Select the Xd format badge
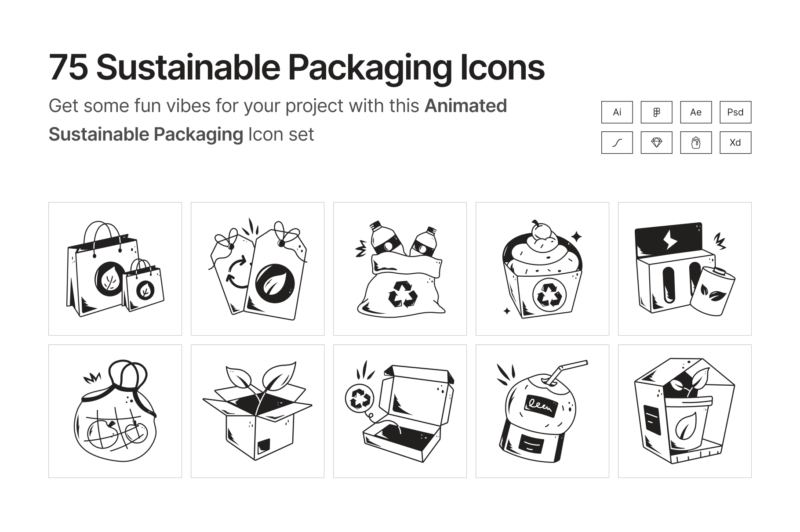The image size is (800, 532). click(735, 142)
